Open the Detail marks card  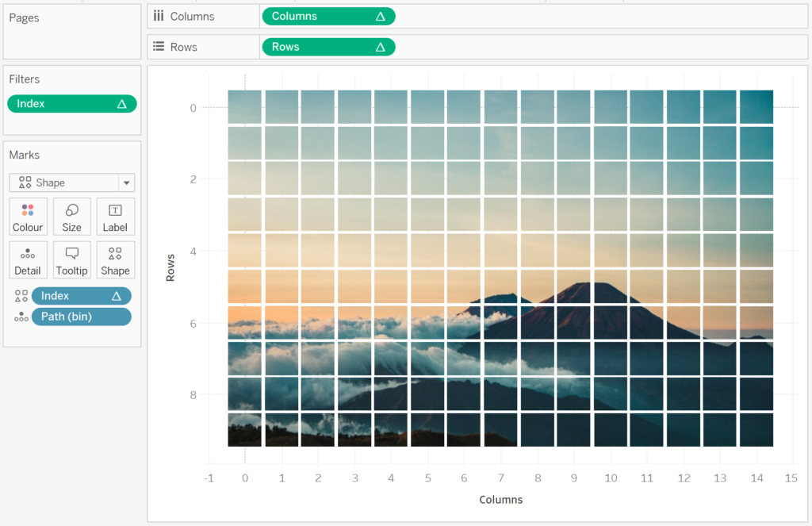click(28, 260)
